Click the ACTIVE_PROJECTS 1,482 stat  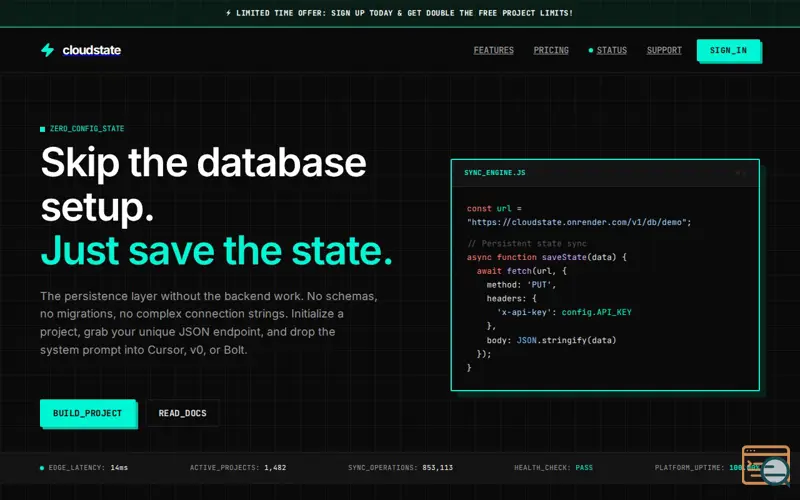pos(238,468)
